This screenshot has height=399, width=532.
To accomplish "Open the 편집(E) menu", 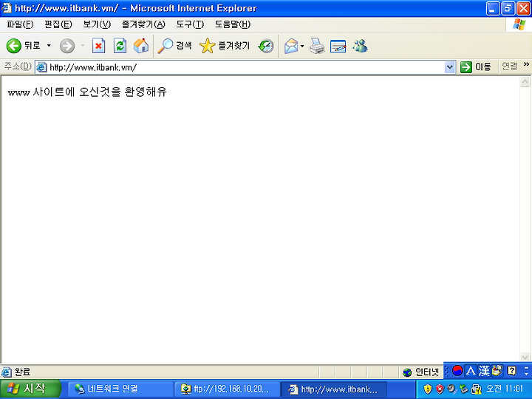I will (x=58, y=24).
